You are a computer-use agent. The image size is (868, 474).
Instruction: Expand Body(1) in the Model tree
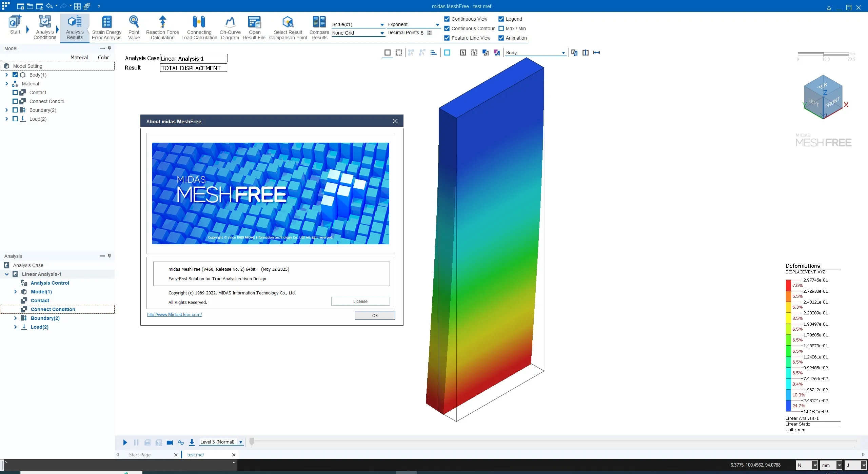coord(6,75)
